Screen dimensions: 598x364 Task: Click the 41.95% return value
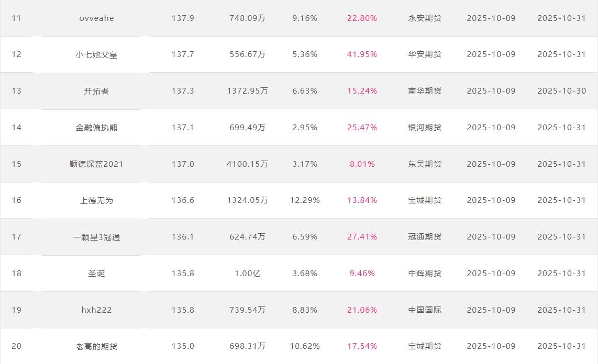coord(362,54)
